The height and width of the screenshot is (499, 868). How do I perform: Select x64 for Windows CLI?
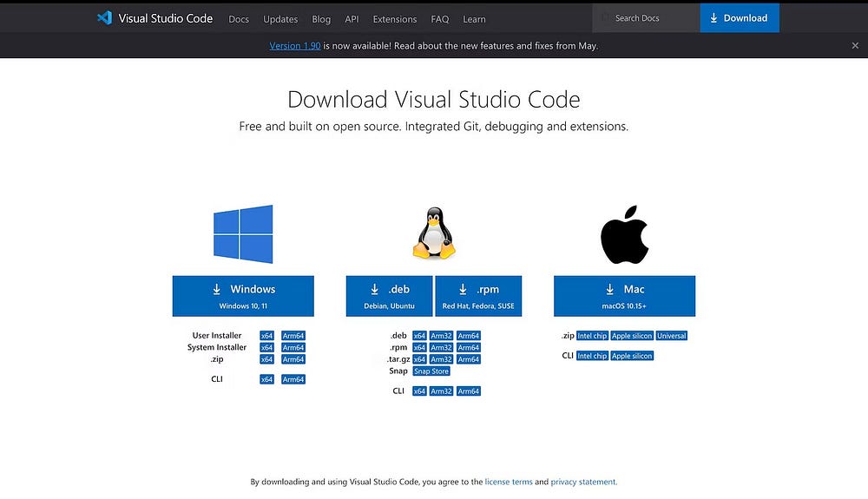(x=266, y=379)
